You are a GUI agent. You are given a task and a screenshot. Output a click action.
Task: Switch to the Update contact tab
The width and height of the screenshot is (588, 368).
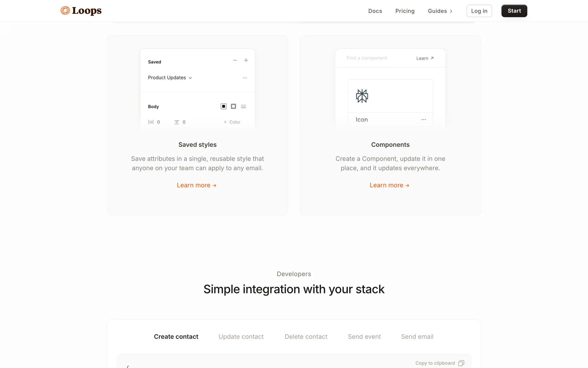coord(241,337)
